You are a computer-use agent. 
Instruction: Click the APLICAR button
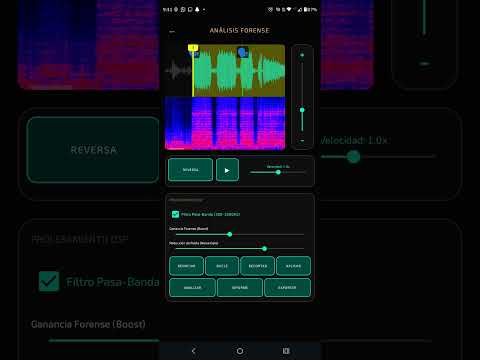[293, 266]
